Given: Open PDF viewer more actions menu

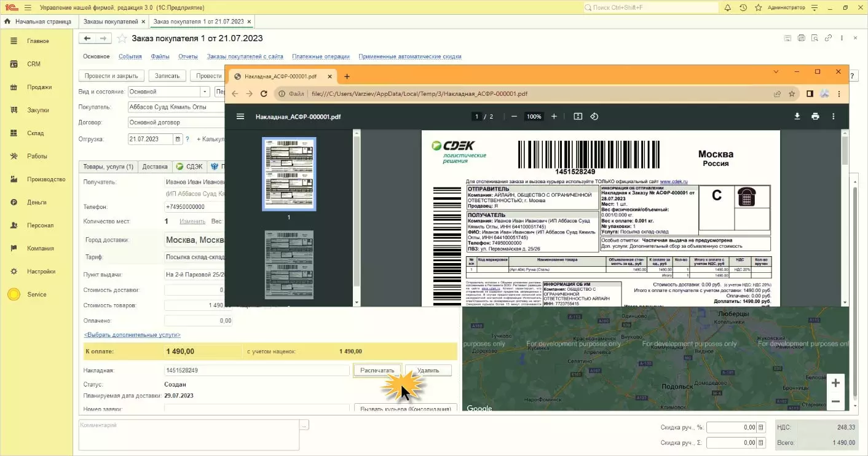Looking at the screenshot, I should (834, 117).
